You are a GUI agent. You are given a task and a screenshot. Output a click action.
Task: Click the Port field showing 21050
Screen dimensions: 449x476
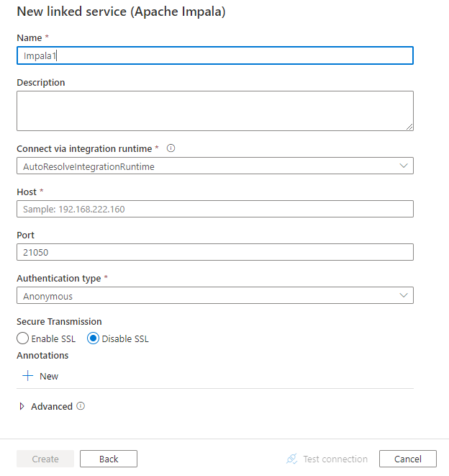pos(214,252)
